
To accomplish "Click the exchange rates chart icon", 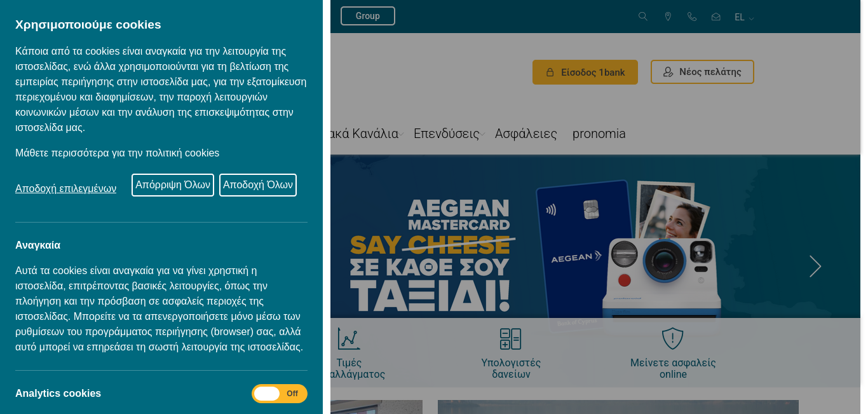I will pyautogui.click(x=348, y=339).
